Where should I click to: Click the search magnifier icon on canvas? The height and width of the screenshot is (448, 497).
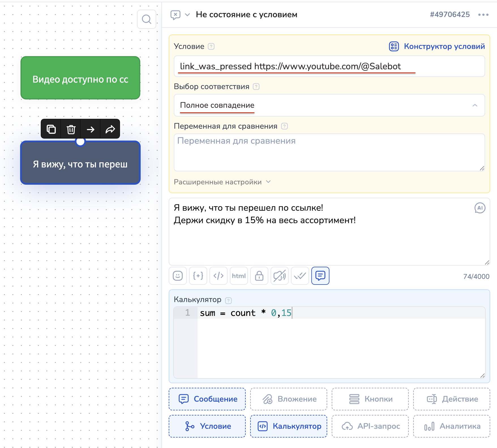(147, 19)
